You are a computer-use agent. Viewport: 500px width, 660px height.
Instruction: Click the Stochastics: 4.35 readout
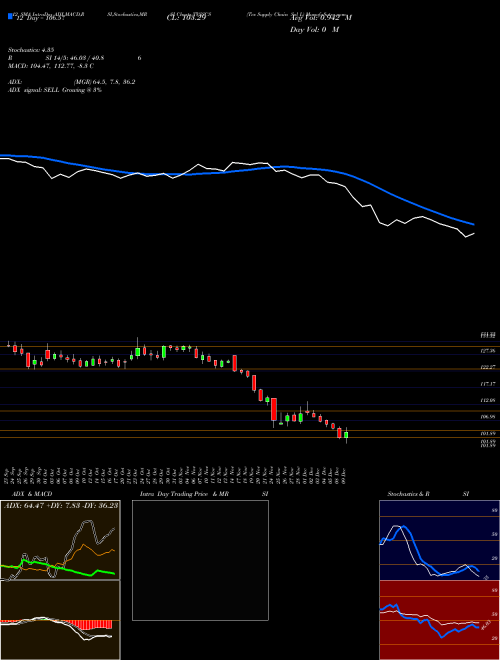coord(31,50)
